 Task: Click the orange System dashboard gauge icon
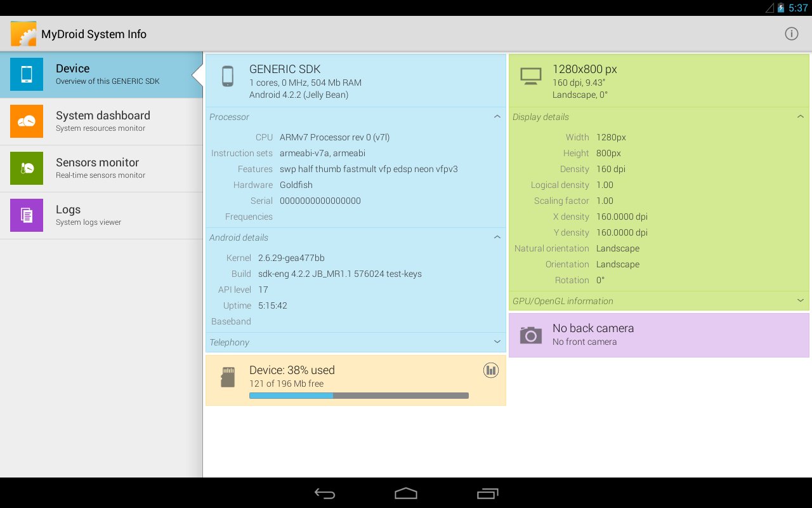27,121
